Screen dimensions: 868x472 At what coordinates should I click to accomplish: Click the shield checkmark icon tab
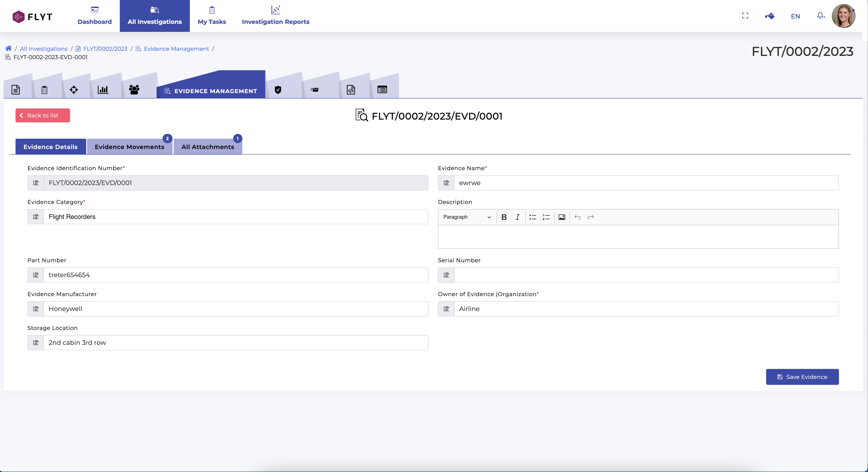pos(278,90)
